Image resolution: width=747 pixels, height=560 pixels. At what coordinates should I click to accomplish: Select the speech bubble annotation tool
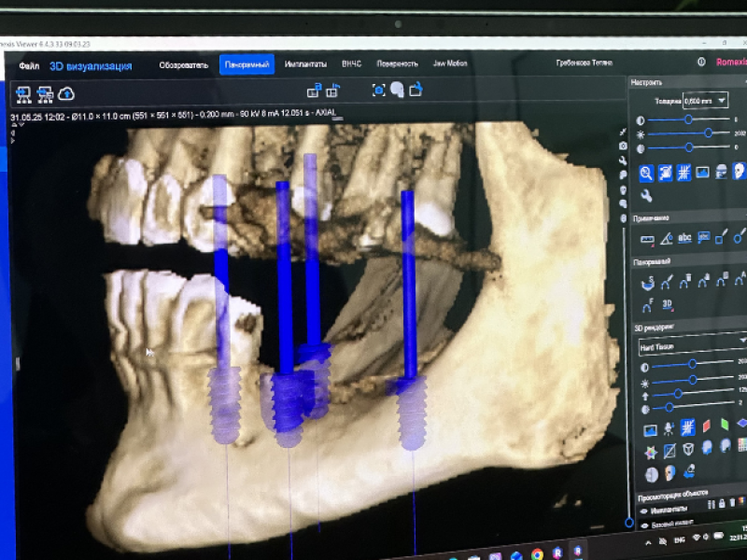pos(703,238)
